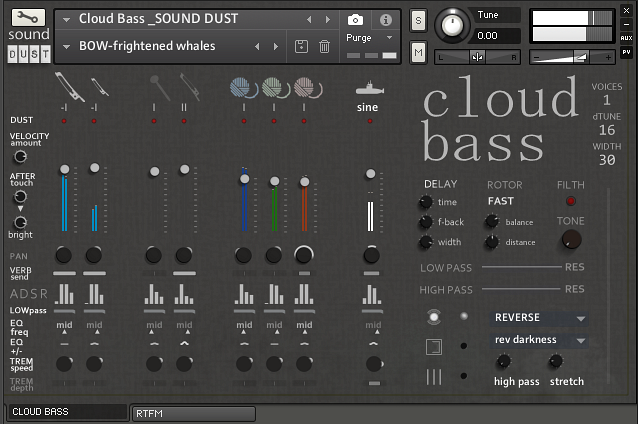This screenshot has width=638, height=424.
Task: Select the dim bow icon labeled II
Action: point(189,87)
